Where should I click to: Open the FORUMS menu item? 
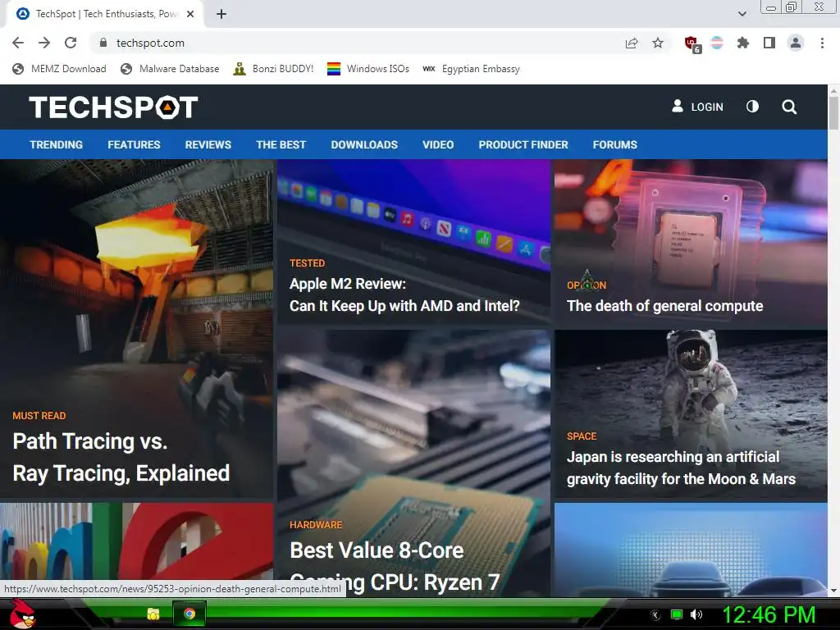(x=615, y=144)
